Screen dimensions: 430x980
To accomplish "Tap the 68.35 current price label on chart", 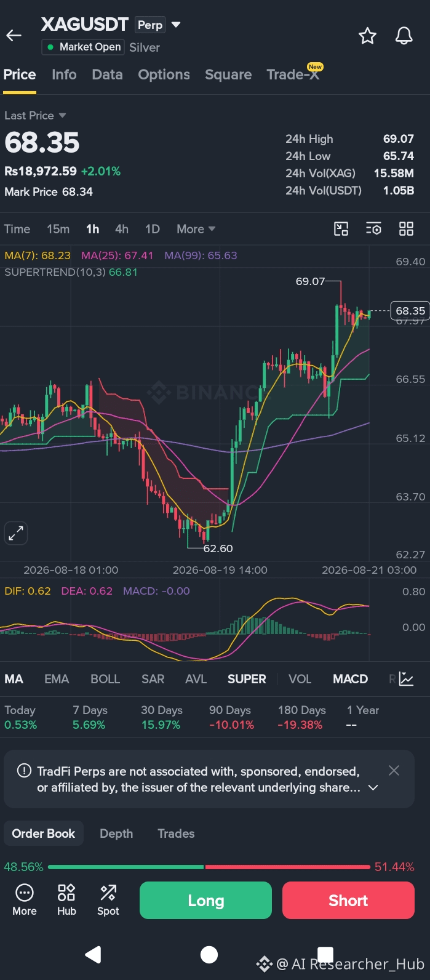I will 410,311.
